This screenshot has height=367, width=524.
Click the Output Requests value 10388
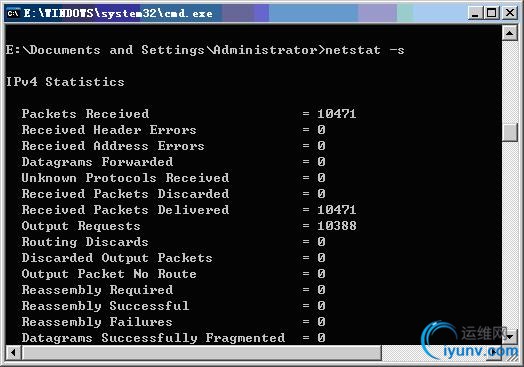click(337, 226)
